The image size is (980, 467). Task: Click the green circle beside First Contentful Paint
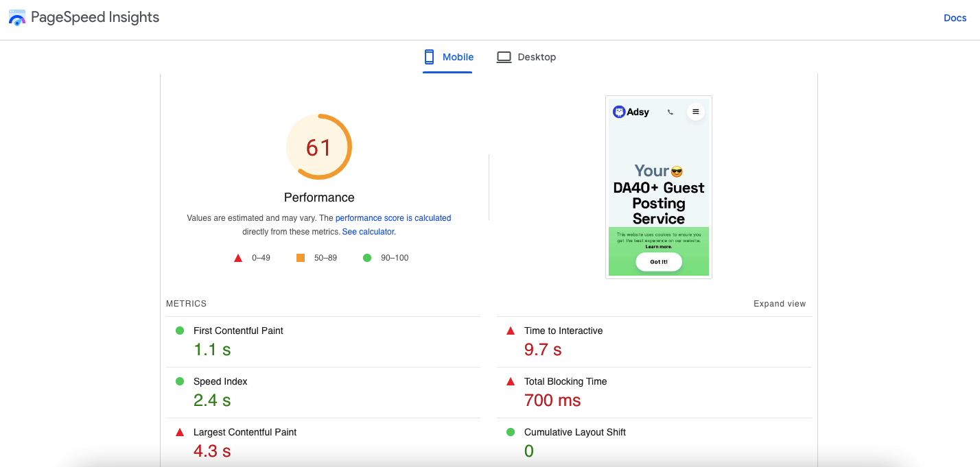click(x=180, y=331)
